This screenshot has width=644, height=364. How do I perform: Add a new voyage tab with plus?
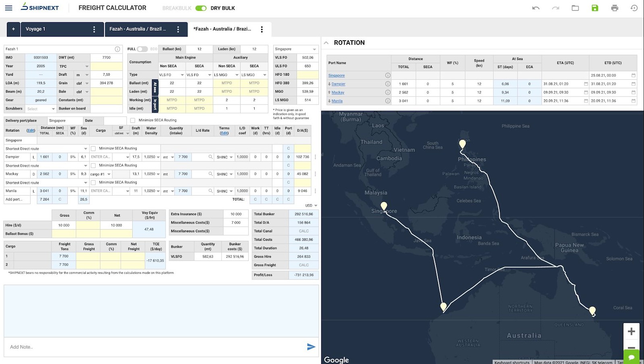pos(13,29)
